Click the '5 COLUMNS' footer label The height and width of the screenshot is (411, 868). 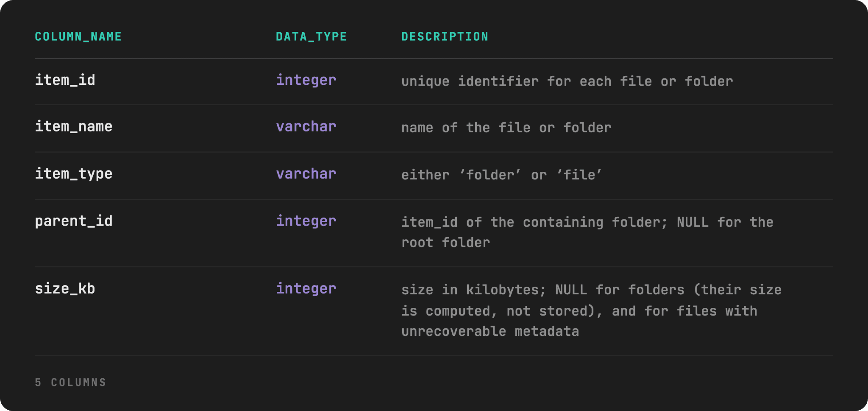(x=70, y=383)
